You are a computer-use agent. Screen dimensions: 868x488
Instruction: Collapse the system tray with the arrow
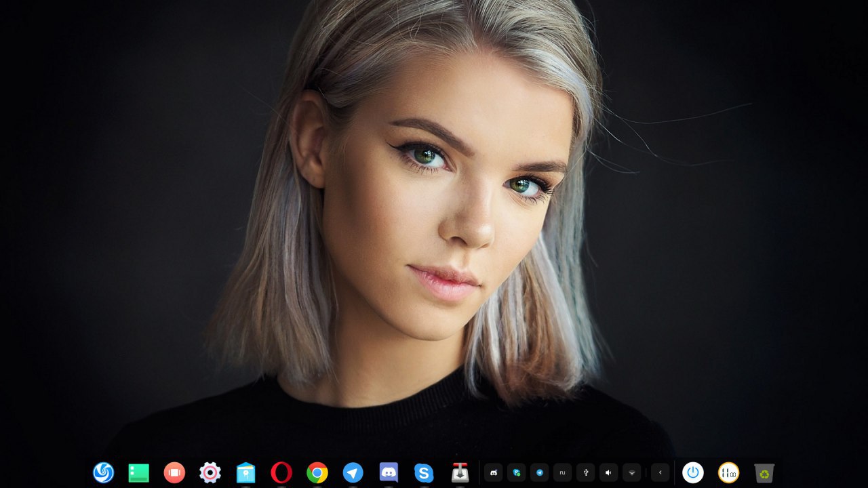(660, 472)
